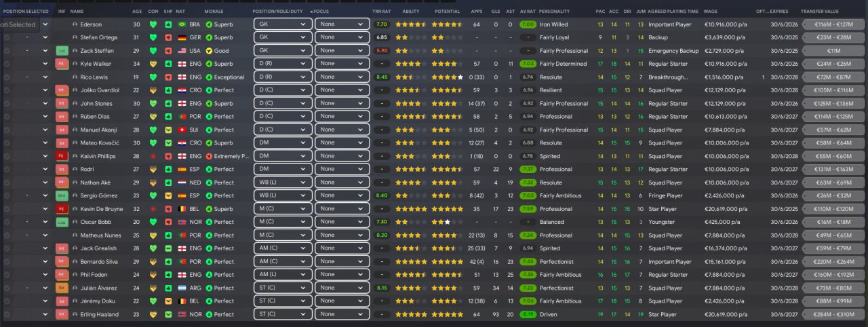Click the person icon beside Rodri's name
Viewport: 868px width, 327px height.
pyautogui.click(x=75, y=170)
